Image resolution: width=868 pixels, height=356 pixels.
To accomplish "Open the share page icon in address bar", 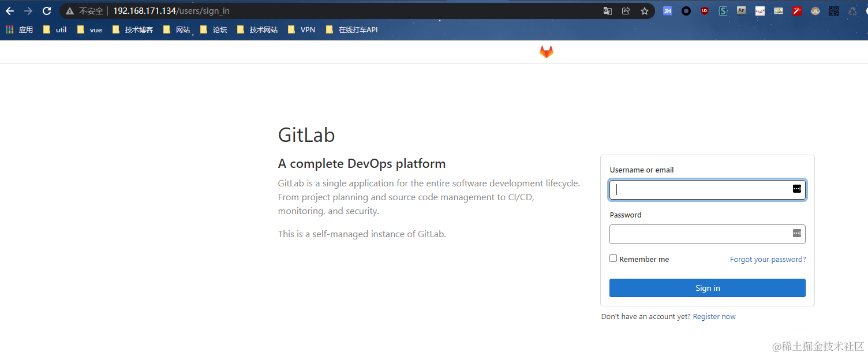I will pos(626,11).
